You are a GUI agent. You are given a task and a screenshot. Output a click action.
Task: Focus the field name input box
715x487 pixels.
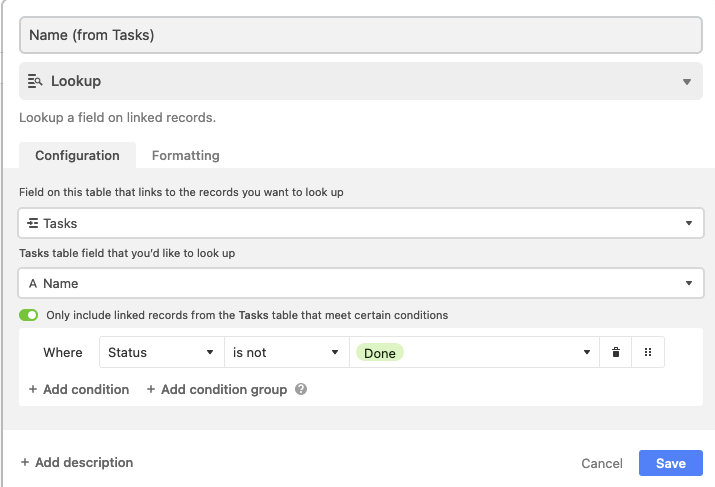pyautogui.click(x=361, y=35)
